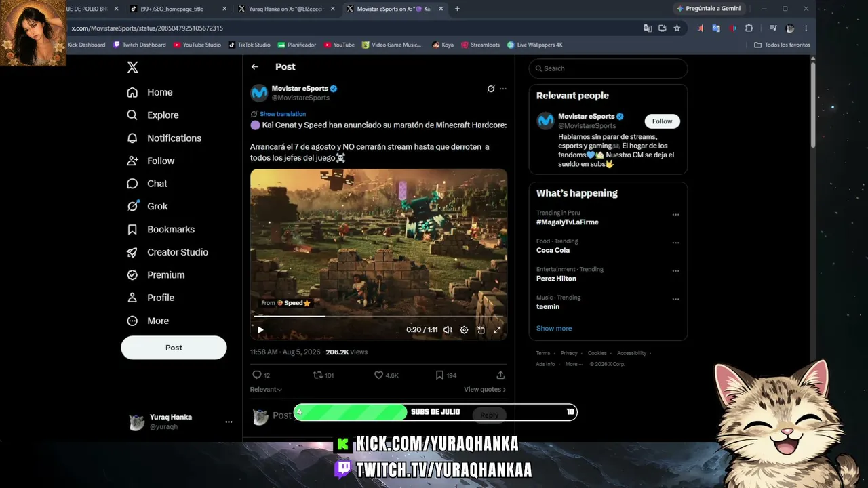Go to X home via logo
868x488 pixels.
coord(133,67)
